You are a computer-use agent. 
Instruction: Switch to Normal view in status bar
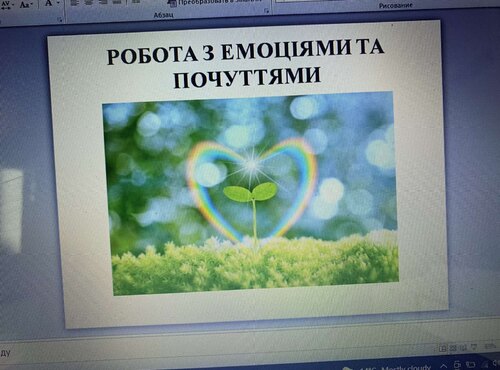pyautogui.click(x=443, y=349)
